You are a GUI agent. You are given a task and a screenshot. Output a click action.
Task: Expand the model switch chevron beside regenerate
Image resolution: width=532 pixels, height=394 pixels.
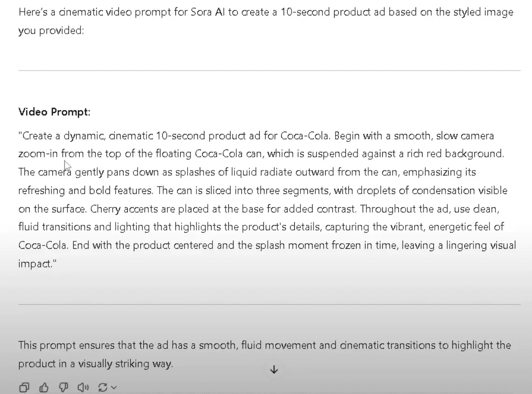coord(114,387)
